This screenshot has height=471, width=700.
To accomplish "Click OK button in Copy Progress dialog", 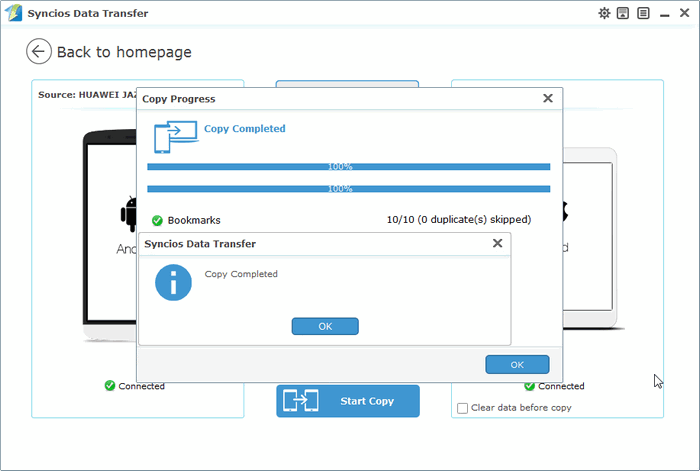I will click(x=517, y=365).
